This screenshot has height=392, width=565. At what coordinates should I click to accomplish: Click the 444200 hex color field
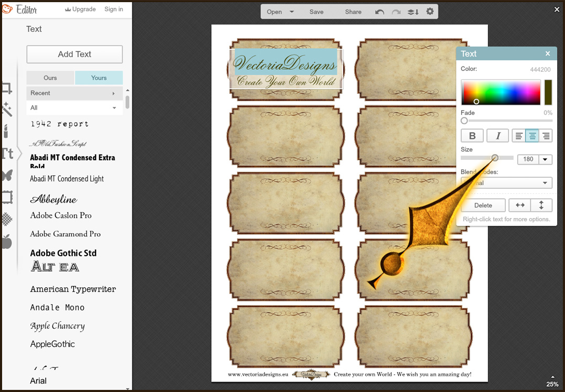(x=540, y=70)
